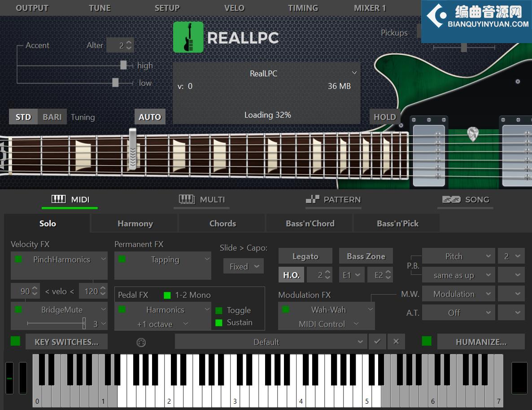Viewport: 532px width, 410px height.
Task: Click the blocks icon on the PATTERN tab
Action: tap(313, 199)
